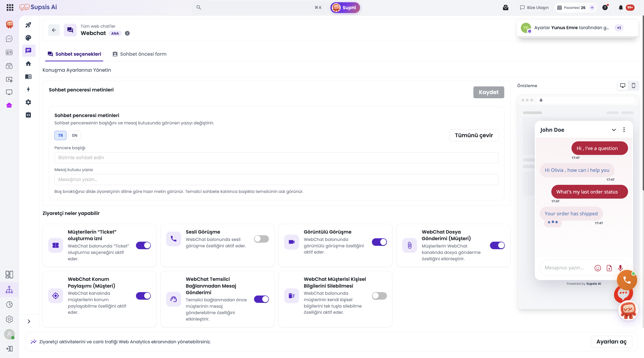This screenshot has width=644, height=358.
Task: Click the Tümünü çevir button
Action: tap(474, 135)
